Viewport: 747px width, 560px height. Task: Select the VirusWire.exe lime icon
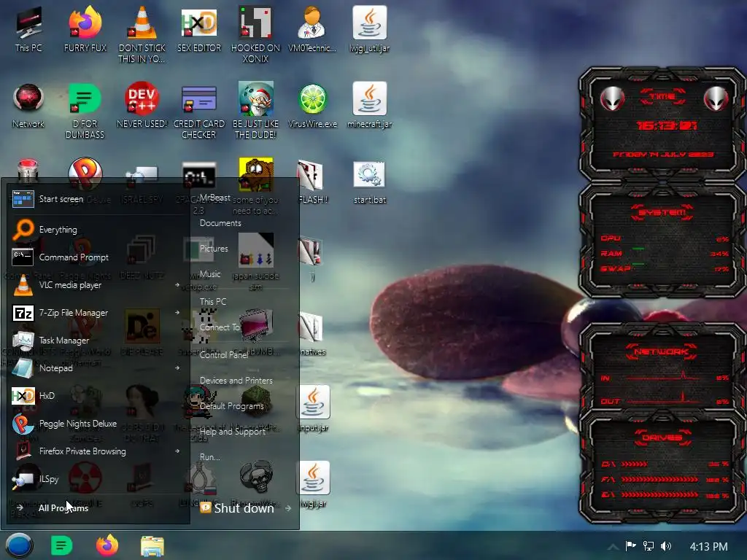[x=312, y=106]
